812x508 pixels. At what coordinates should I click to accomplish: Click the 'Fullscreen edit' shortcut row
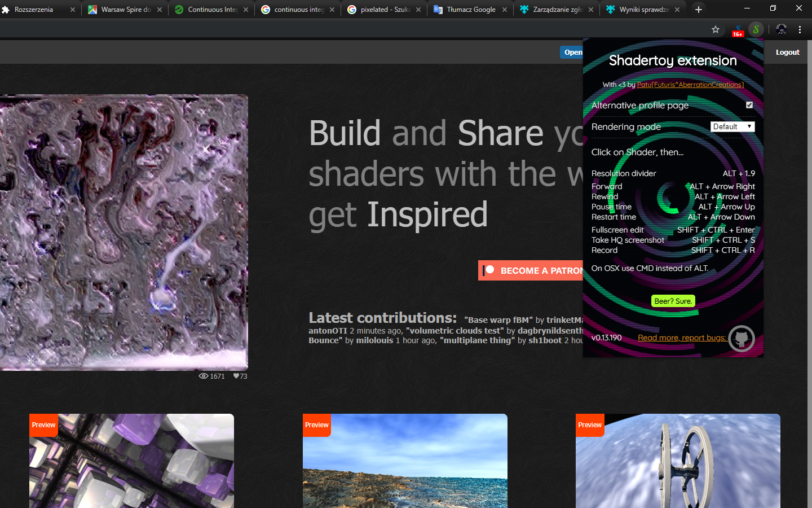pyautogui.click(x=673, y=230)
